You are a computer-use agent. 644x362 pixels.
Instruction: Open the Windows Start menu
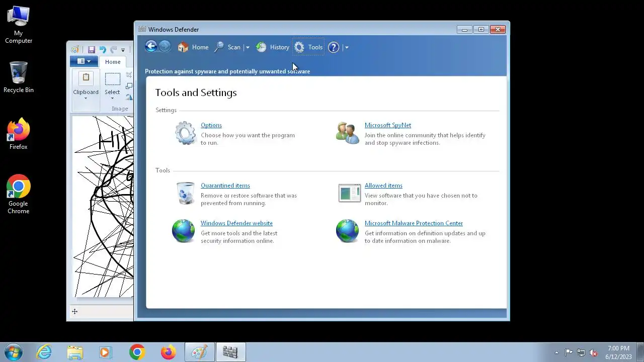13,352
